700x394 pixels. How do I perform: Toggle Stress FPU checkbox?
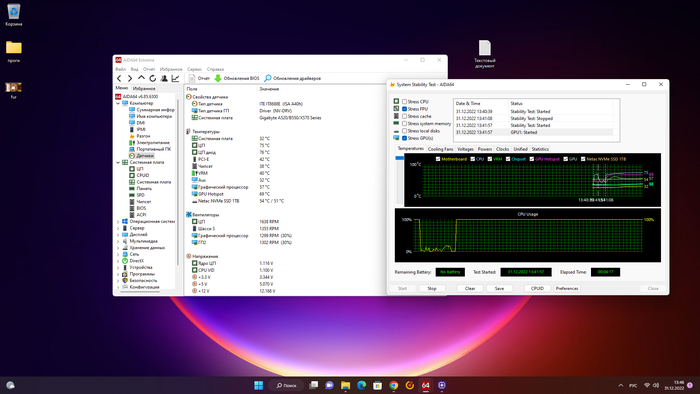coord(404,109)
